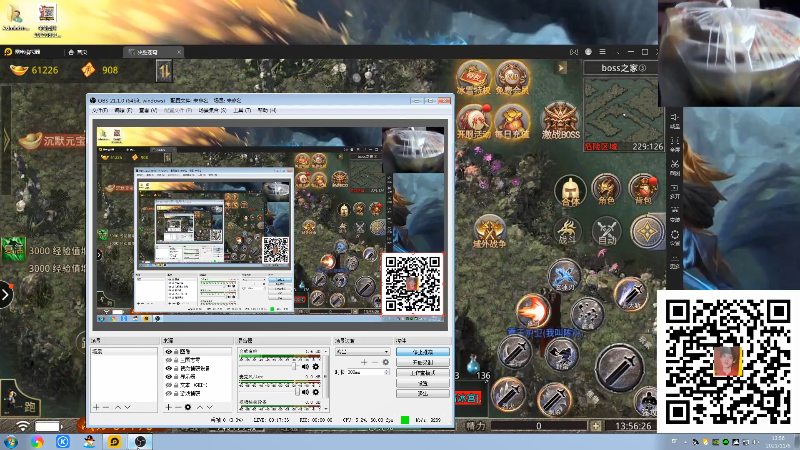Open the boss之家 minimap
The height and width of the screenshot is (450, 800).
pyautogui.click(x=624, y=113)
